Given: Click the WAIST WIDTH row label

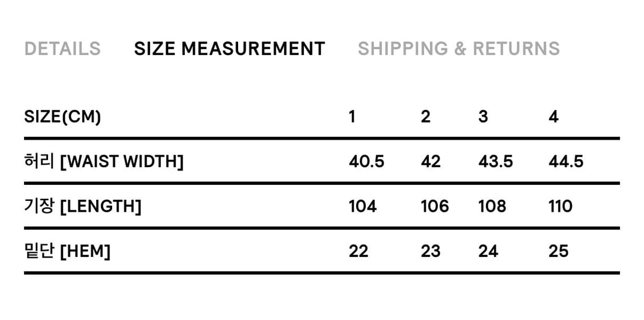Looking at the screenshot, I should (104, 162).
